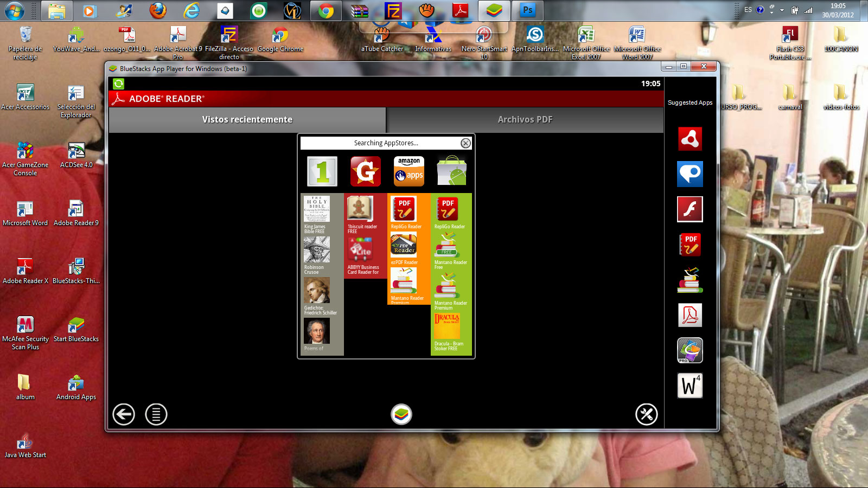Open the W4 word game suggested app
This screenshot has width=868, height=488.
[690, 386]
